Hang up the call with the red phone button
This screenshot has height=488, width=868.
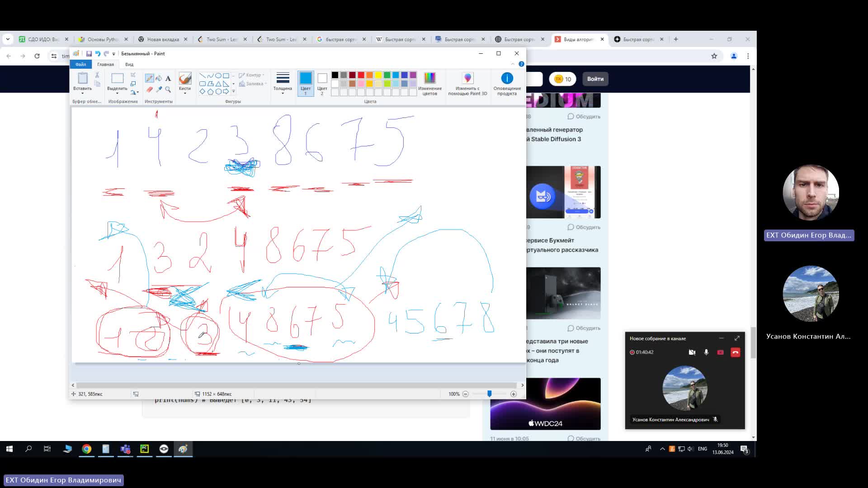[x=736, y=352]
